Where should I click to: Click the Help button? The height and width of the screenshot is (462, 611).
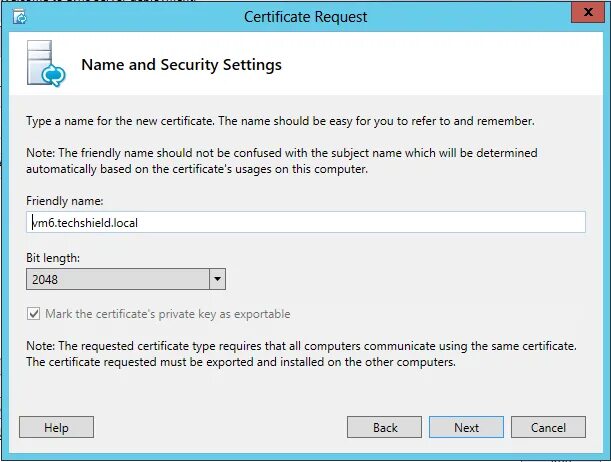tap(56, 427)
